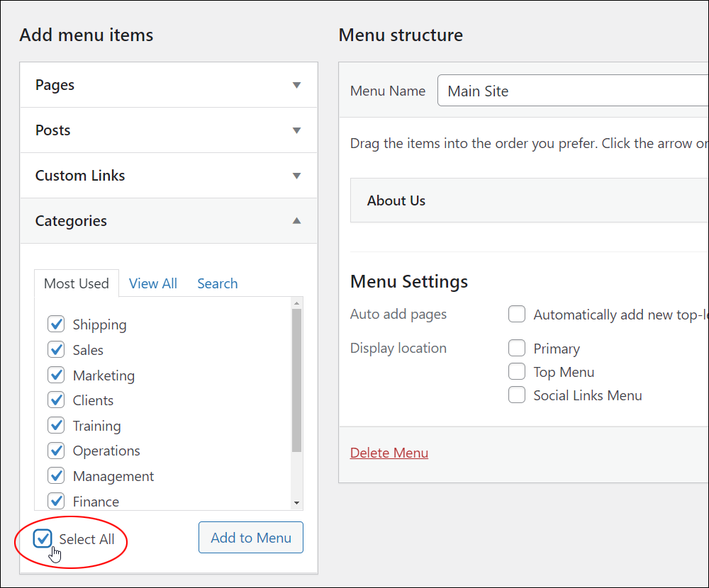
Task: Check the Top Menu display location
Action: (x=517, y=371)
